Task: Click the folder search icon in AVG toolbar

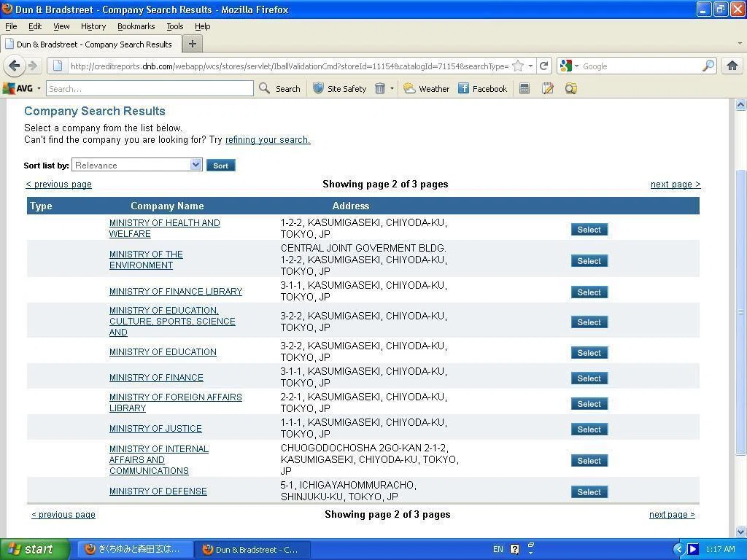Action: (570, 88)
